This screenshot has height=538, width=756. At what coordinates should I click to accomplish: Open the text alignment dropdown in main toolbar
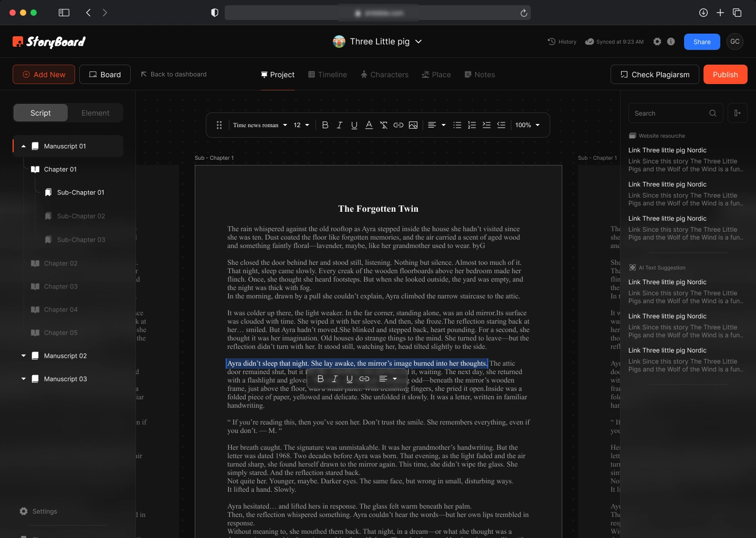coord(437,125)
